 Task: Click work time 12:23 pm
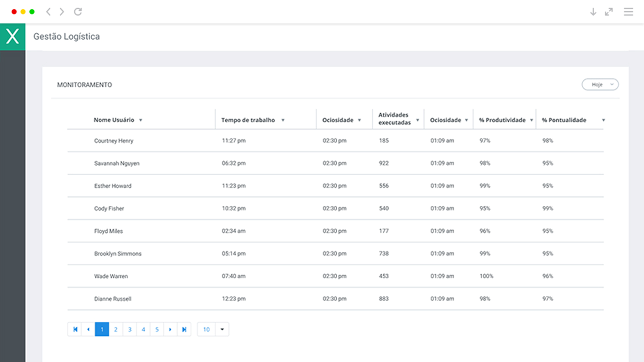coord(233,299)
